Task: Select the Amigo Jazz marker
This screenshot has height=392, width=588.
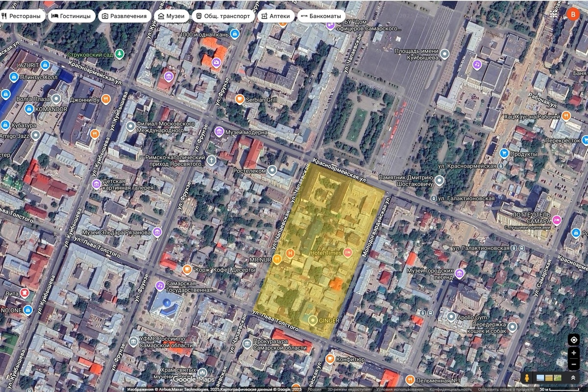Action: point(35,136)
